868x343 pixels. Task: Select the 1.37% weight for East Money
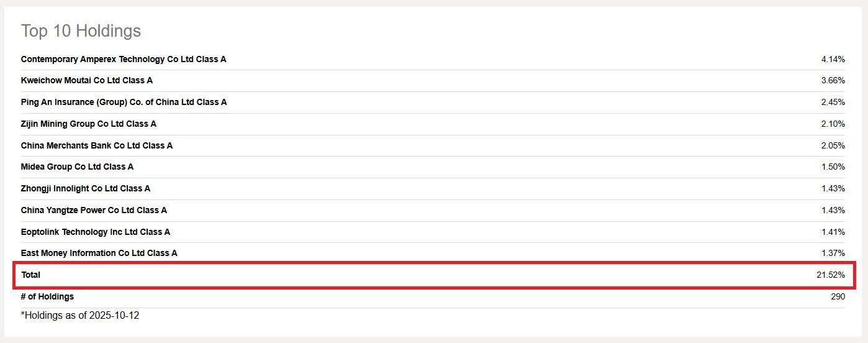[833, 253]
